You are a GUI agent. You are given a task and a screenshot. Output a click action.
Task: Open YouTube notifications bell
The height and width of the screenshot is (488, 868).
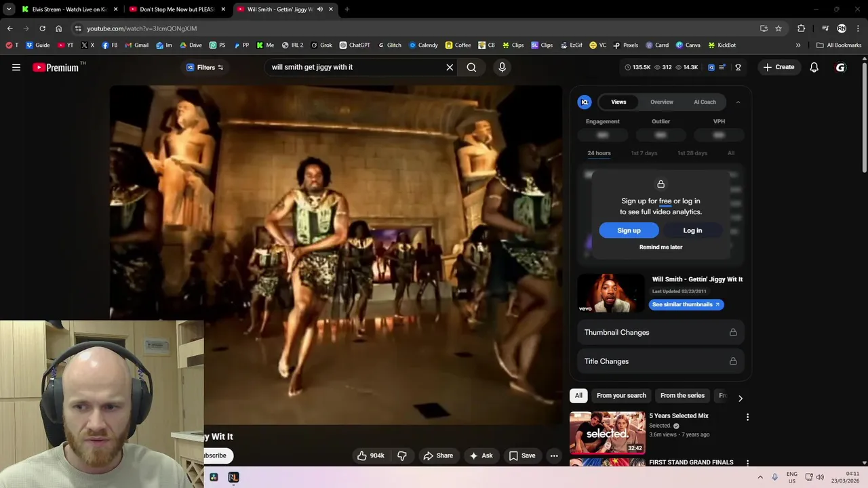pyautogui.click(x=814, y=67)
